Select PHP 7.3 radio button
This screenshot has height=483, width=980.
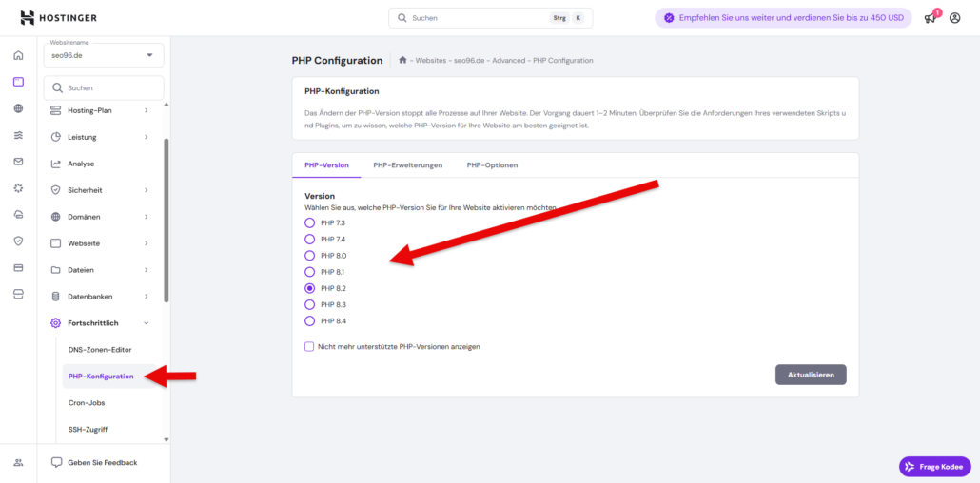point(309,223)
